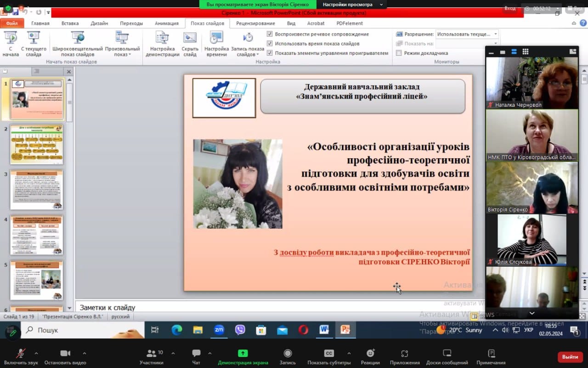Toggle Воспроизвести речевое сопровождение checkbox
The image size is (588, 368).
pyautogui.click(x=270, y=34)
